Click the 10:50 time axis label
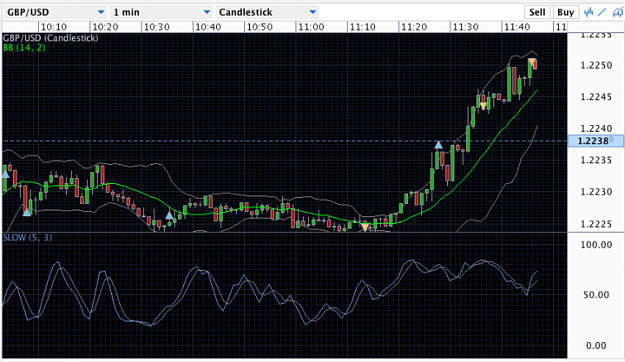Image resolution: width=625 pixels, height=362 pixels. point(259,27)
